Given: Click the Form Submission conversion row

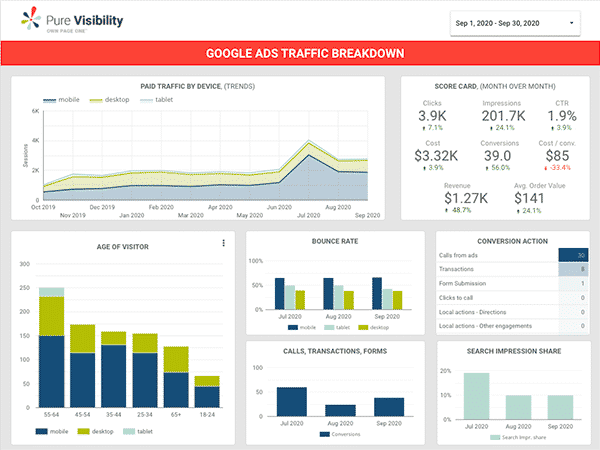Looking at the screenshot, I should point(512,284).
